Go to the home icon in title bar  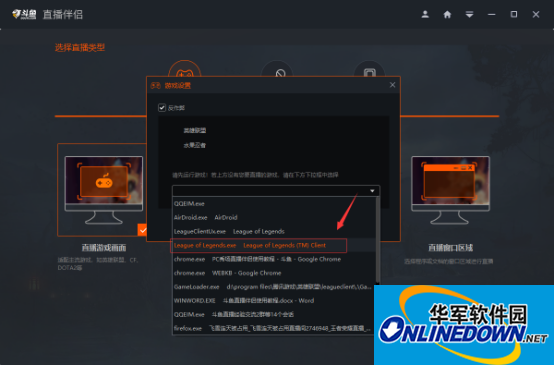pyautogui.click(x=447, y=14)
